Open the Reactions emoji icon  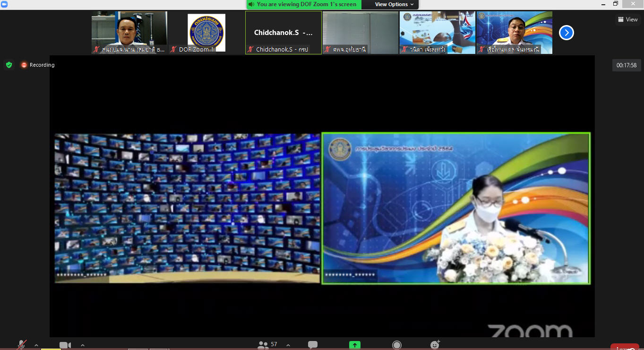[x=435, y=345]
